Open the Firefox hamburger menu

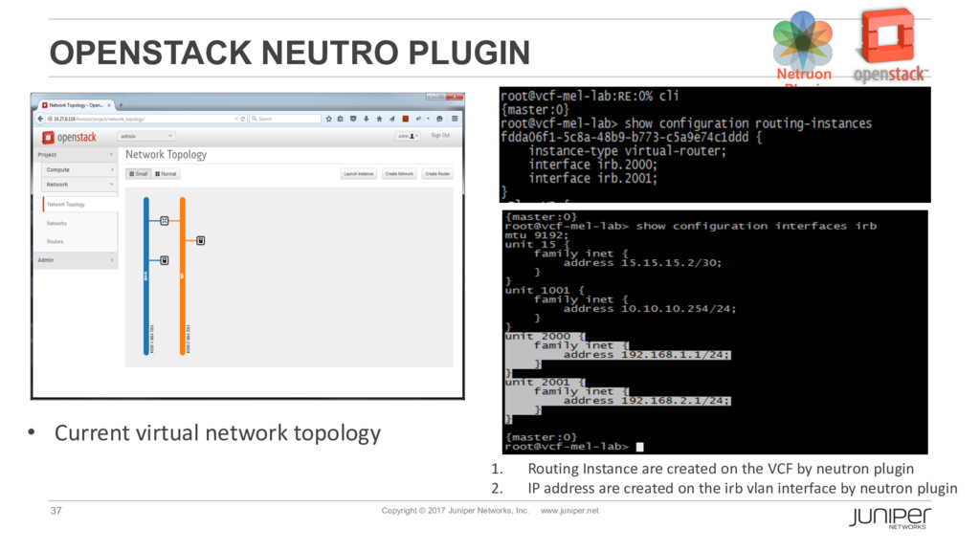[455, 119]
